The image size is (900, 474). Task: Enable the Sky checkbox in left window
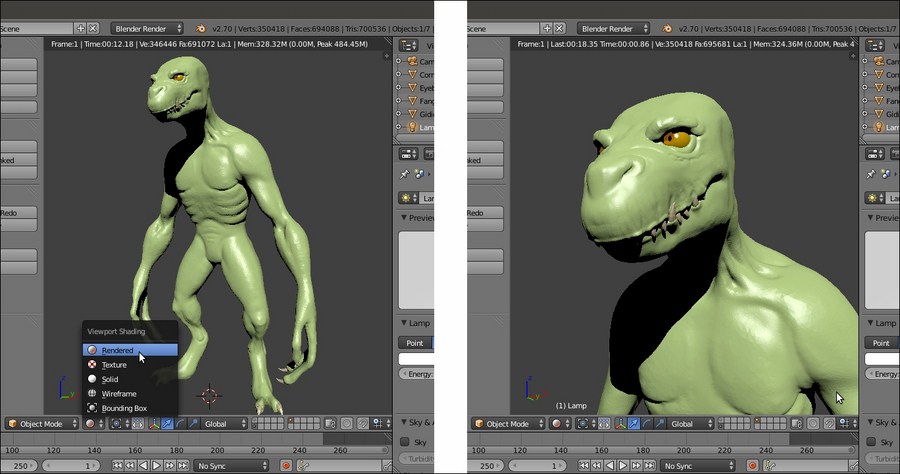pyautogui.click(x=405, y=441)
